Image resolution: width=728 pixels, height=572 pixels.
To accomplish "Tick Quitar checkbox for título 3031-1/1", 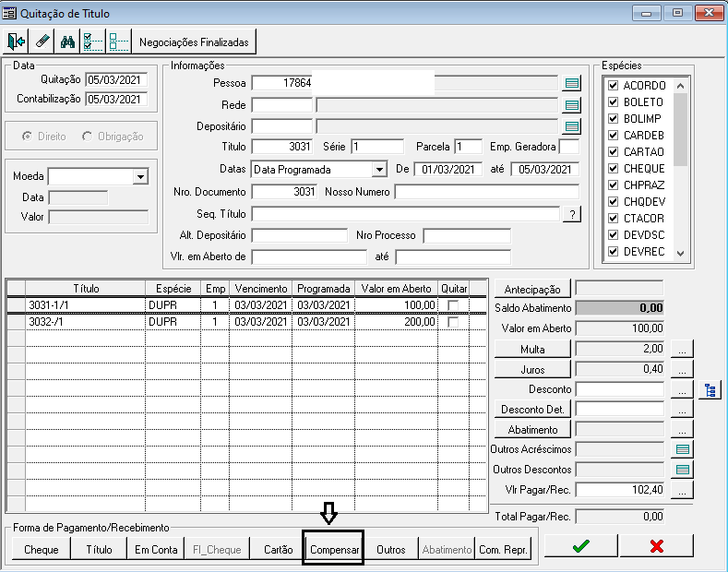I will tap(453, 305).
